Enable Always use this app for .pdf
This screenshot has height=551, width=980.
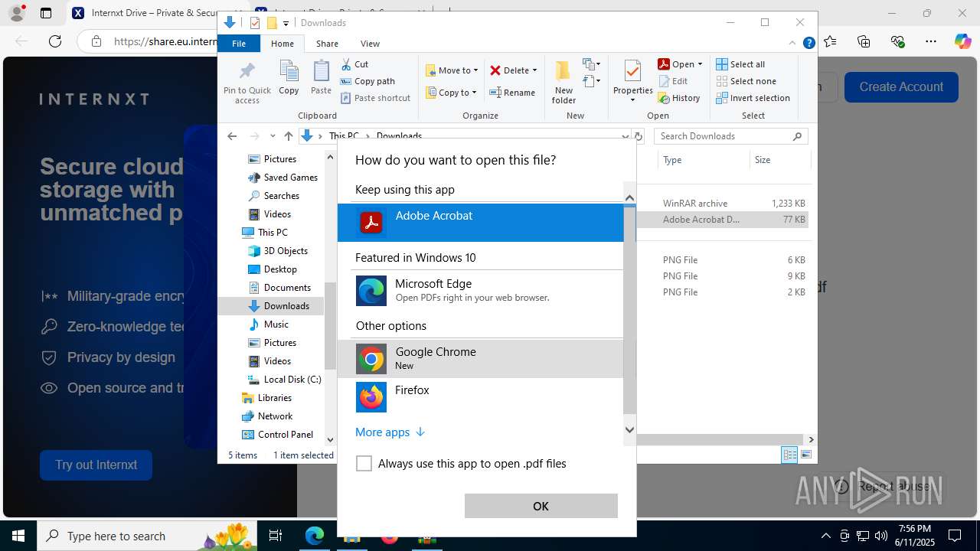[364, 464]
